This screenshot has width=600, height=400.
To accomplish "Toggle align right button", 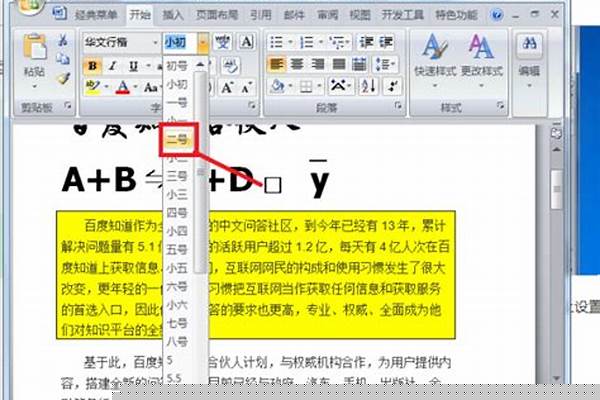I will point(318,65).
